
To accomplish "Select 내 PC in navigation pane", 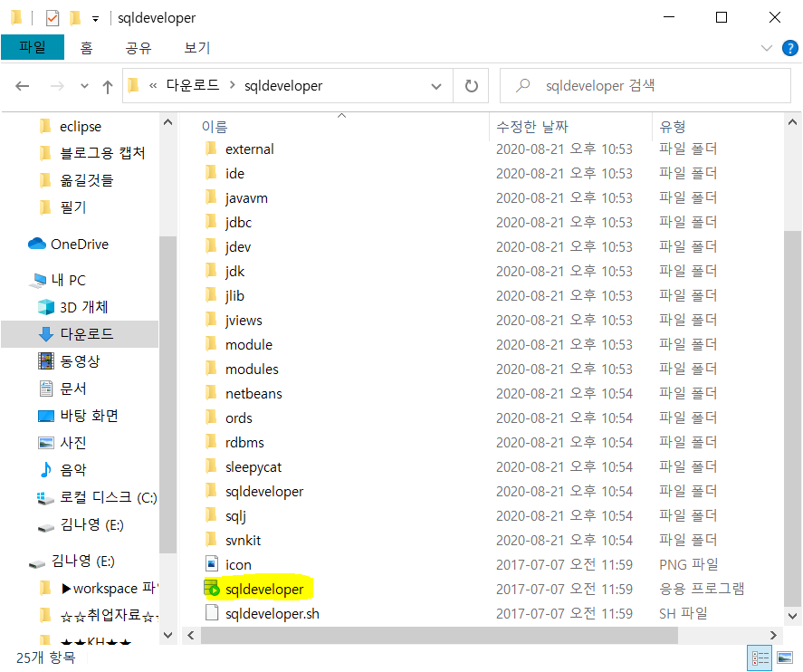I will click(68, 280).
